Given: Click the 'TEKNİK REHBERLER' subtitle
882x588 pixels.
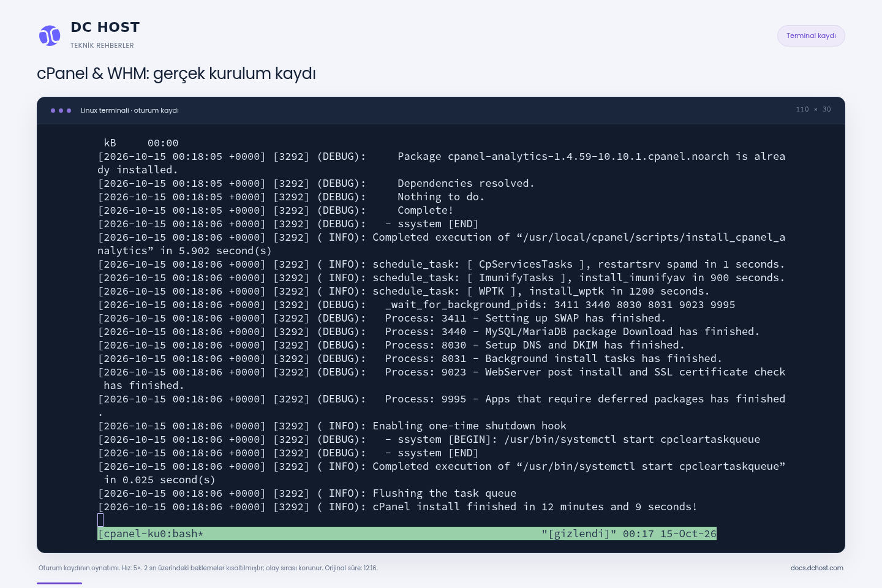Looking at the screenshot, I should pos(102,45).
